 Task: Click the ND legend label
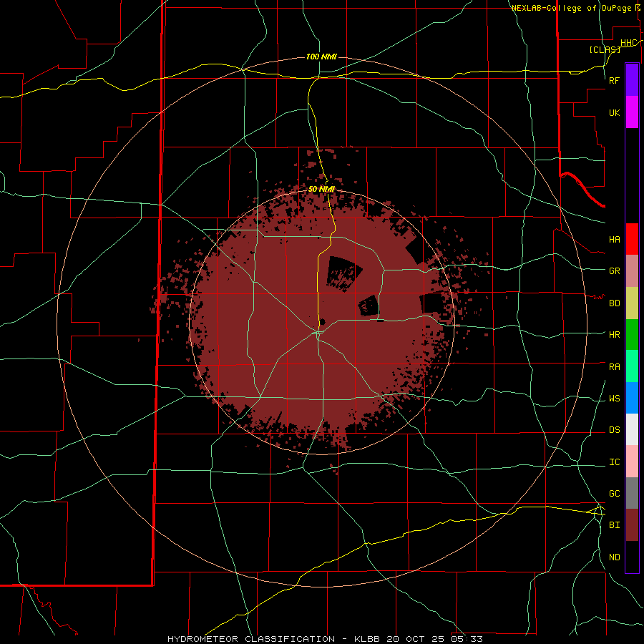tap(615, 557)
